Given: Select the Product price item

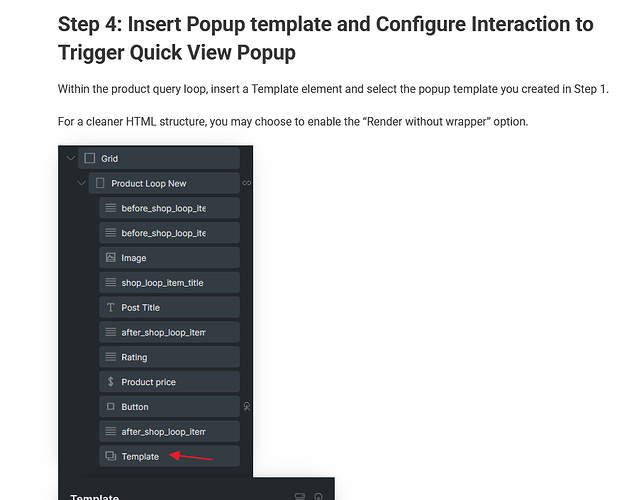Looking at the screenshot, I should pos(169,382).
